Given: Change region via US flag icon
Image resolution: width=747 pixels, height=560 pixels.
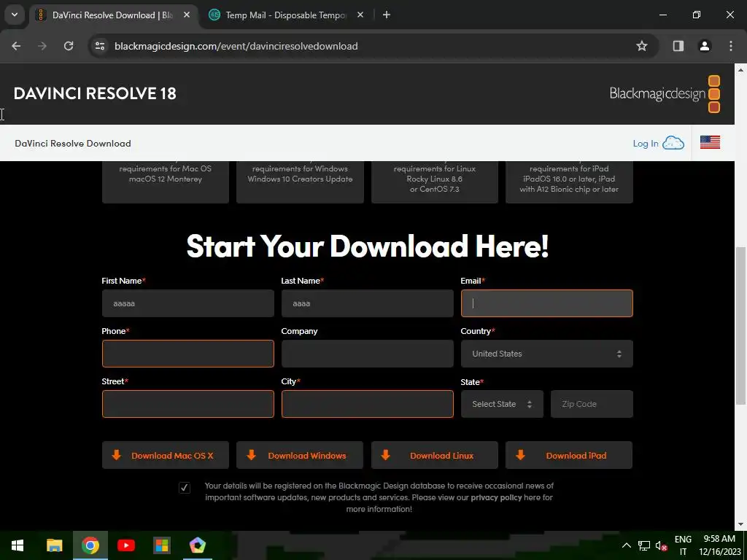Looking at the screenshot, I should (710, 142).
